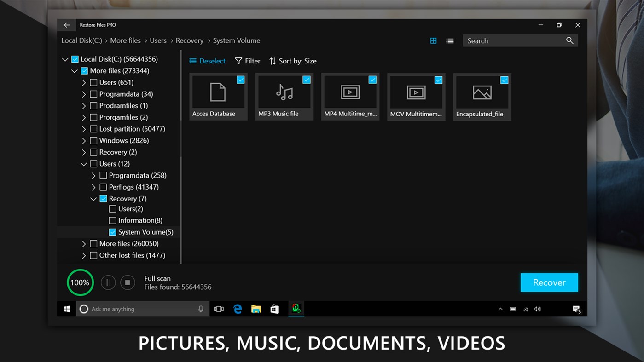Stop the full scan
This screenshot has width=644, height=362.
128,282
